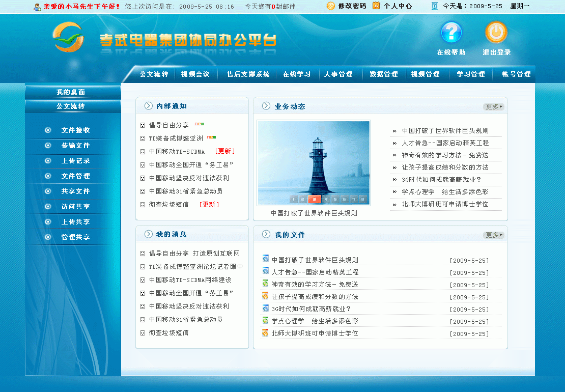Click the 退出登录 power icon
Viewport: 565px width, 392px height.
click(496, 33)
